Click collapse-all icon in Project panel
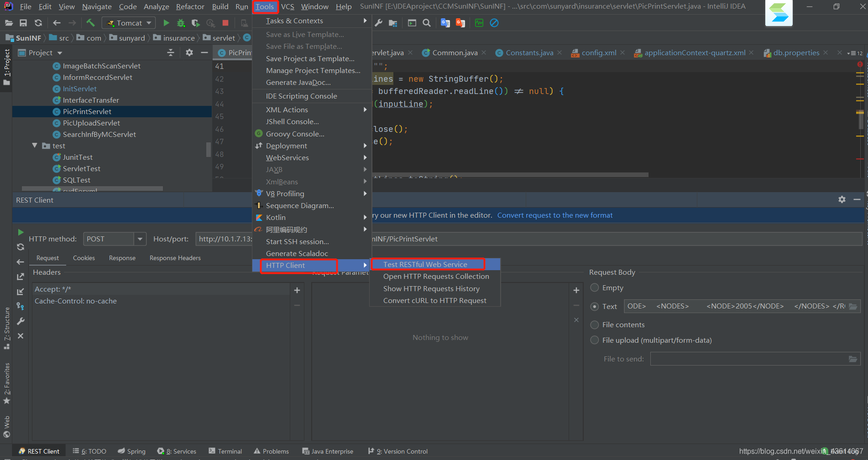Screen dimensions: 868x460 171,52
